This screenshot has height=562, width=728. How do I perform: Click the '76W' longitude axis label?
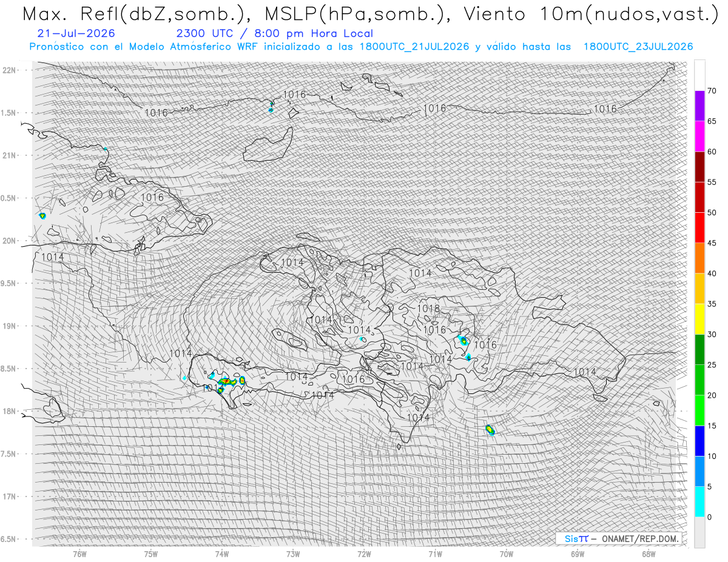click(x=79, y=554)
